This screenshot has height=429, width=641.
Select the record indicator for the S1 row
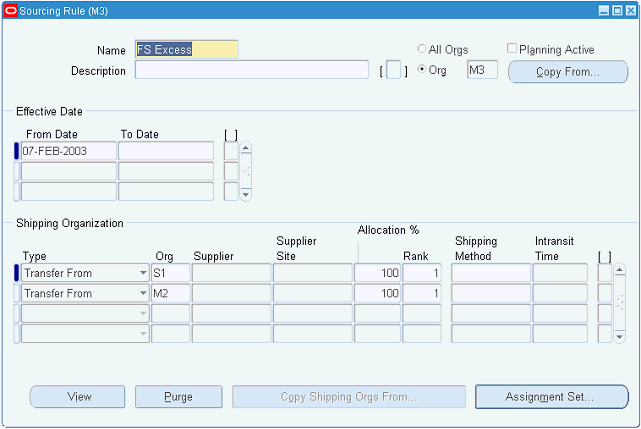click(x=16, y=273)
